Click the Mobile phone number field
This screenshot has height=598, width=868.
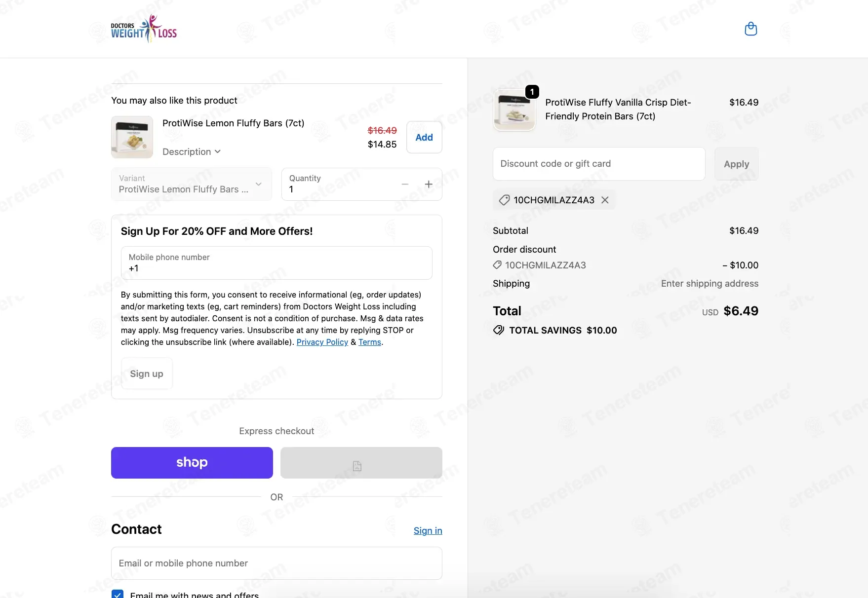click(x=276, y=263)
